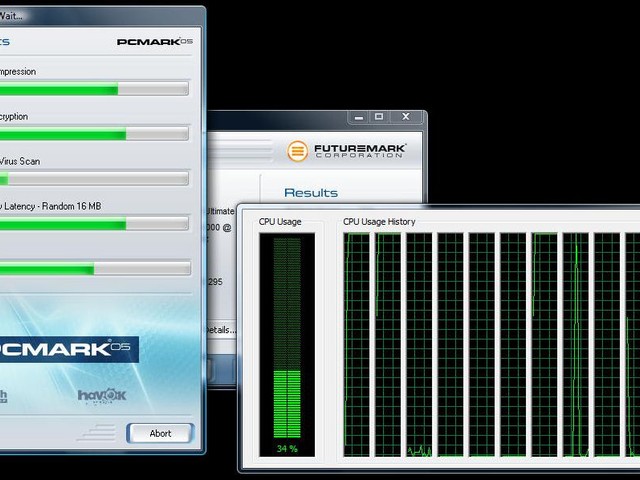640x480 pixels.
Task: Click the 34 % CPU usage value
Action: (x=287, y=449)
